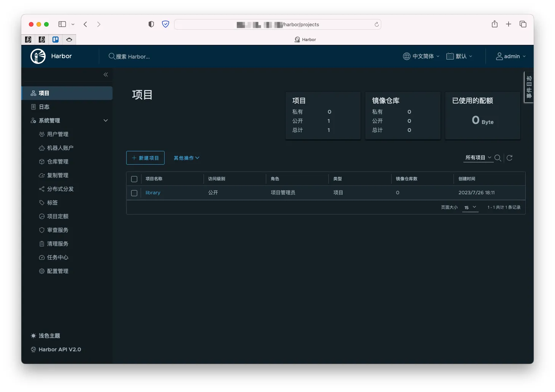Show Safari tab overview
This screenshot has height=392, width=555.
[523, 24]
